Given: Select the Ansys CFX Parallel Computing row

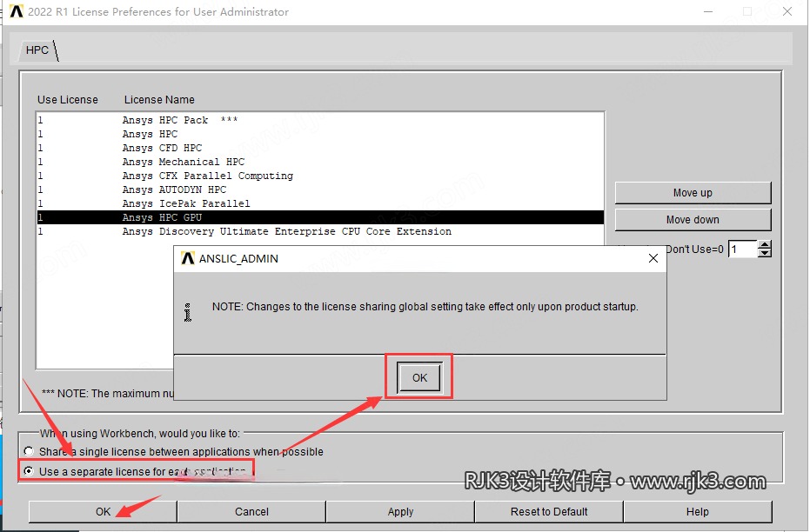Looking at the screenshot, I should [x=320, y=176].
